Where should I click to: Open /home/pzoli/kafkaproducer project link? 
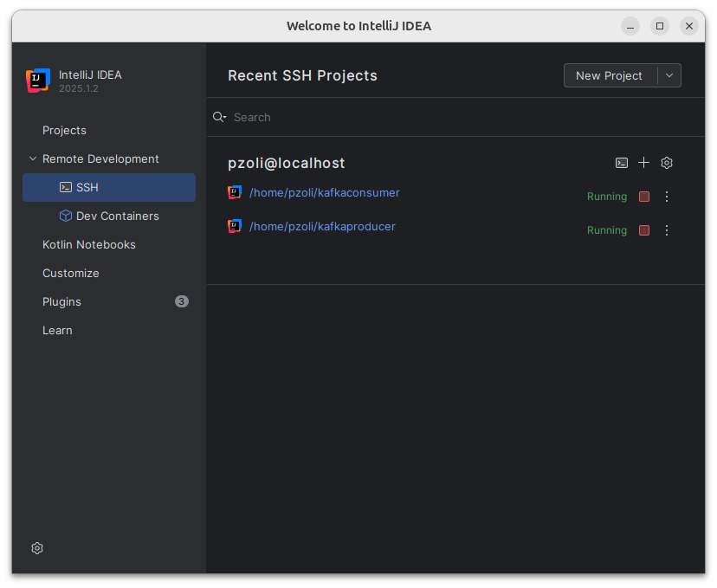click(322, 226)
